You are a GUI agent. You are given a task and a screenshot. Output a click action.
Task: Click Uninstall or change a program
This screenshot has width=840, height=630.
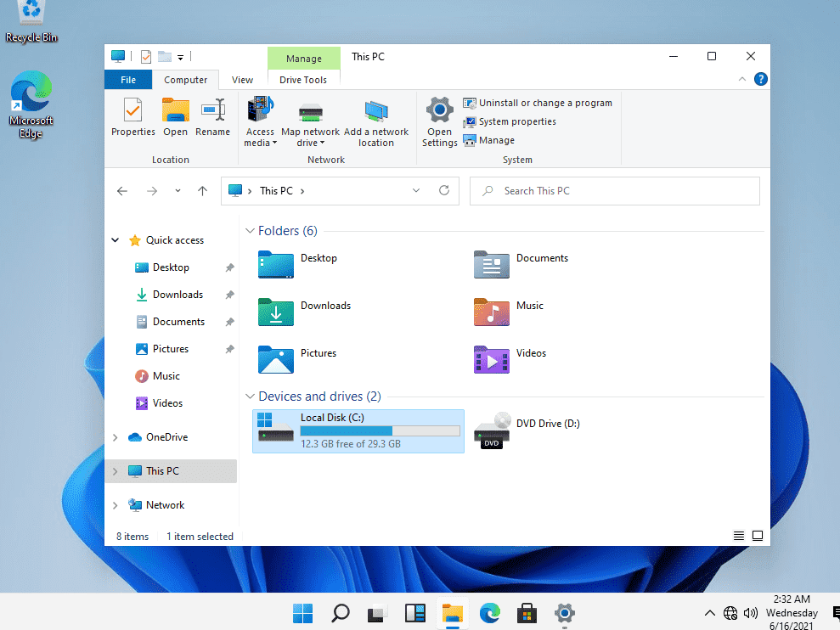(538, 103)
